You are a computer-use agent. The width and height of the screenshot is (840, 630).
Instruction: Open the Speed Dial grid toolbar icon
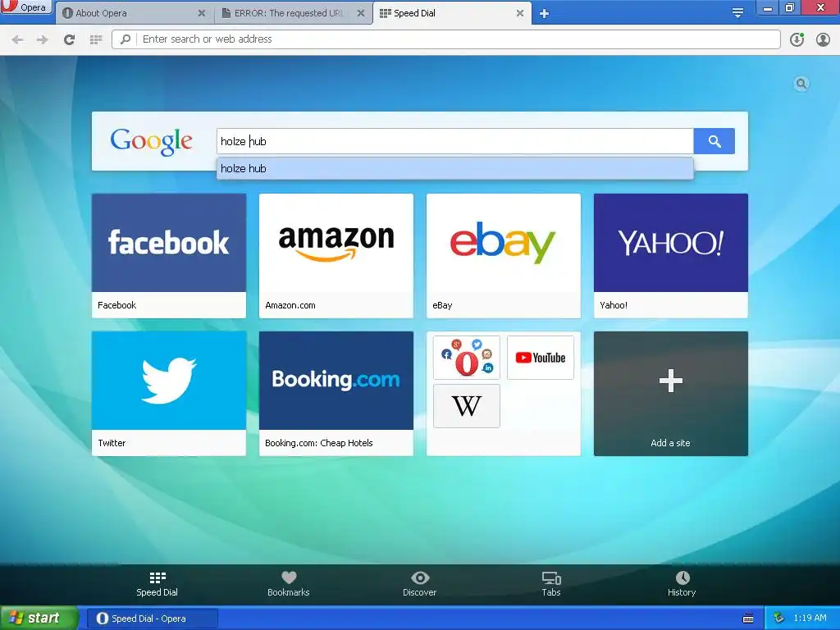[96, 39]
